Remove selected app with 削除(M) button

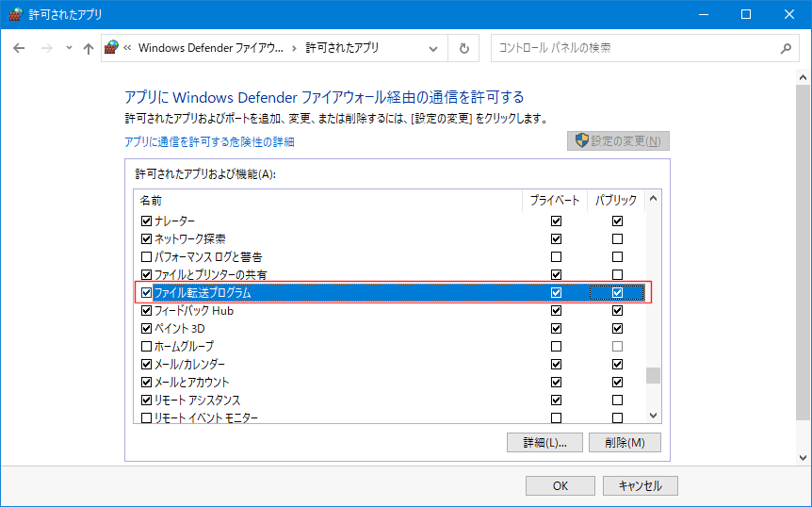[x=625, y=443]
